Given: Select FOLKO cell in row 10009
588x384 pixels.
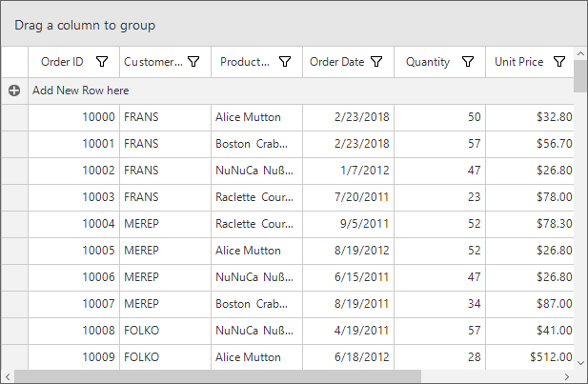Looking at the screenshot, I should click(166, 357).
